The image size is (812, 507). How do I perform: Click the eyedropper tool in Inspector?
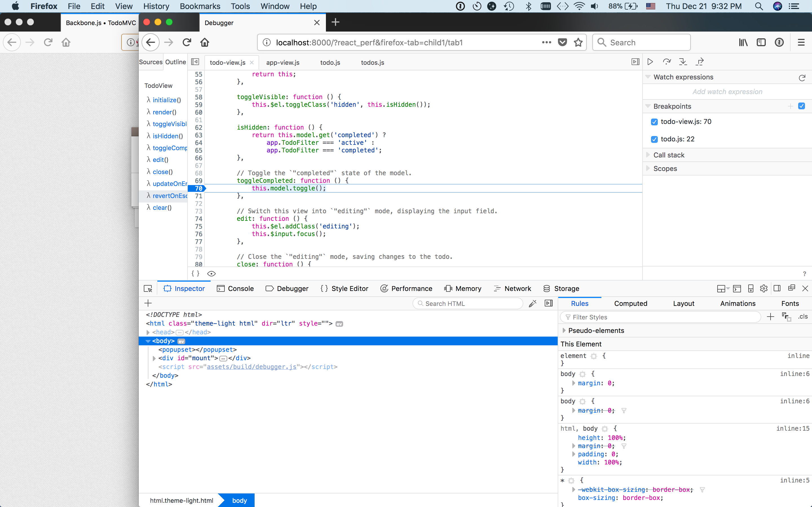pyautogui.click(x=533, y=303)
